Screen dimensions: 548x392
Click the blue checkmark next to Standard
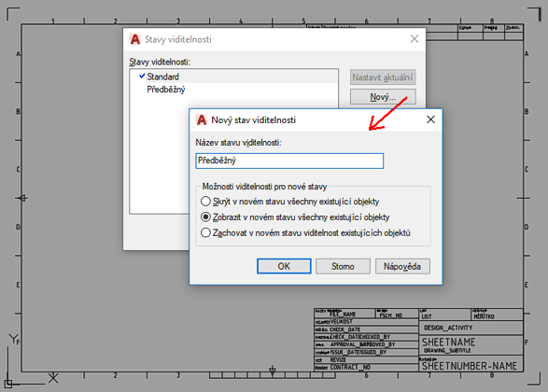142,76
